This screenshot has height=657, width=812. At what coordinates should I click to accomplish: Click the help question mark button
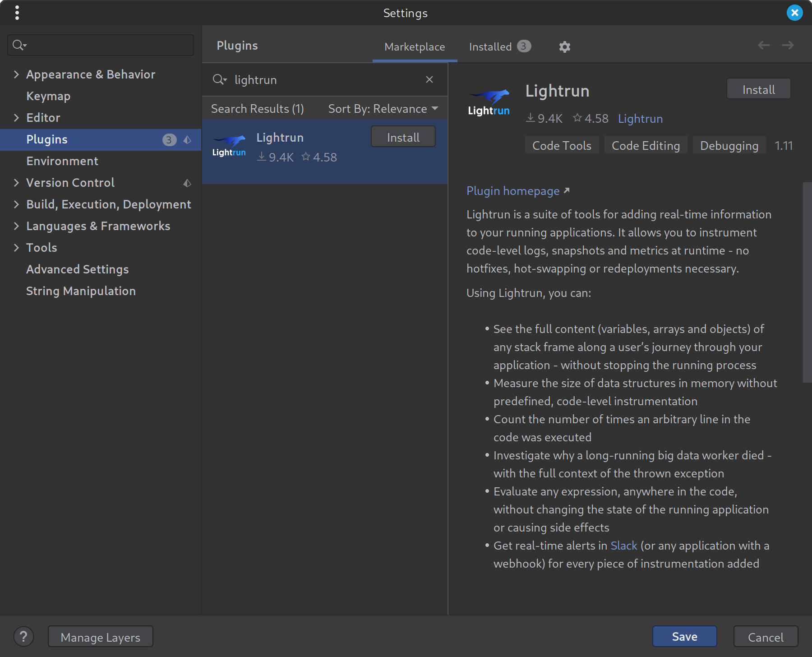point(23,637)
